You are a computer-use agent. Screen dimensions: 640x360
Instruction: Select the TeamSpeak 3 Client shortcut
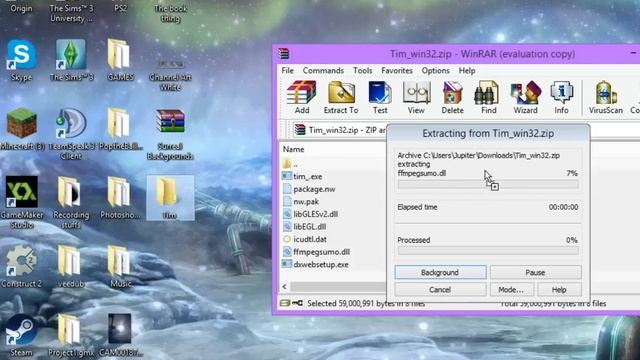click(71, 133)
